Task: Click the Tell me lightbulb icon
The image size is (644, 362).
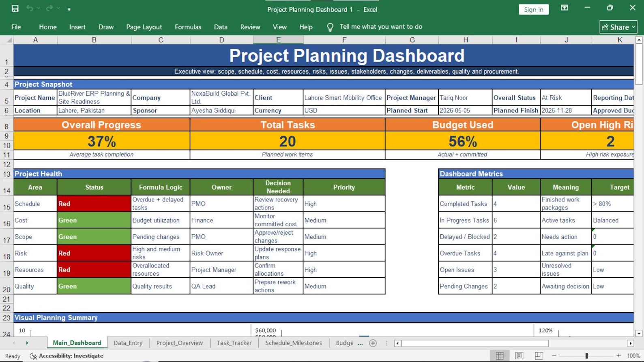Action: coord(330,27)
